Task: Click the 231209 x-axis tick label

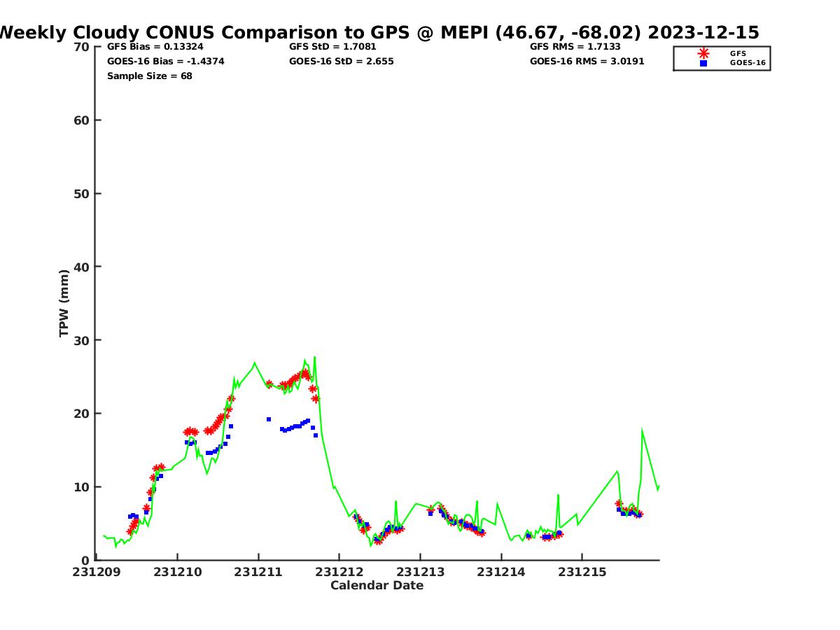Action: pyautogui.click(x=97, y=573)
